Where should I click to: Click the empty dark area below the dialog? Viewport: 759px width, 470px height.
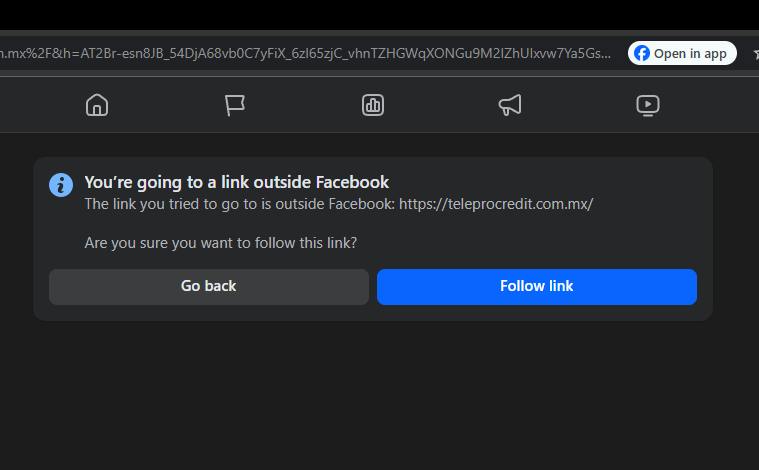380,400
